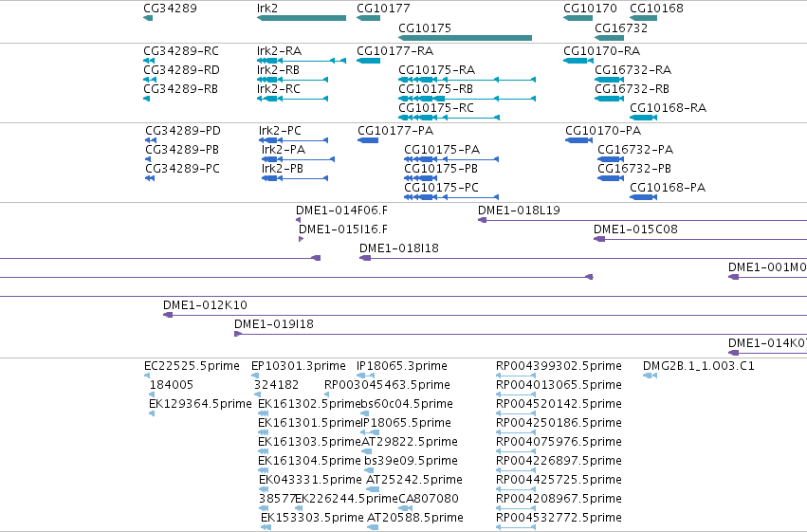Click protein CG34289-PC label

pyautogui.click(x=182, y=169)
